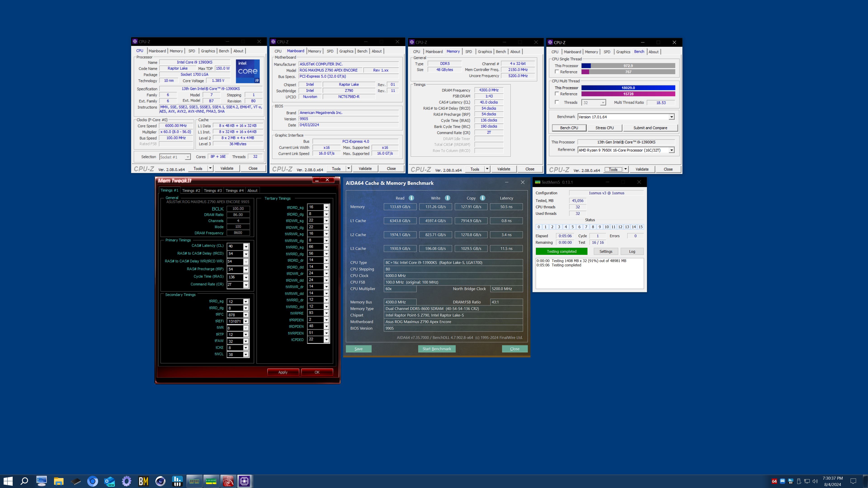Open the notification center icon
Screen dimensions: 868x488
coord(853,481)
